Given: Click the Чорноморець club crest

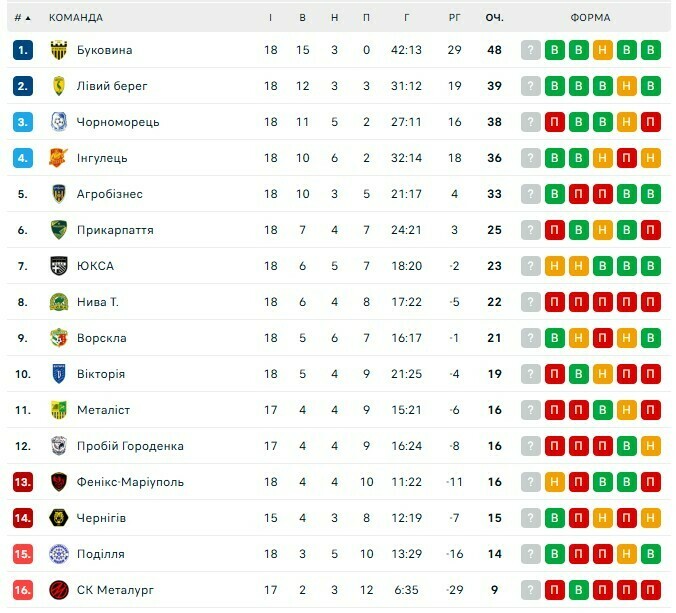Looking at the screenshot, I should (x=58, y=122).
